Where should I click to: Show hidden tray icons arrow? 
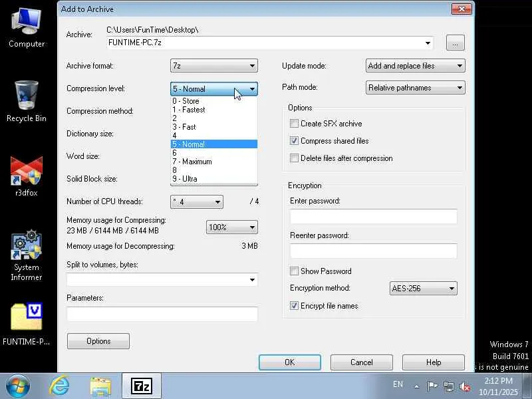pos(417,386)
